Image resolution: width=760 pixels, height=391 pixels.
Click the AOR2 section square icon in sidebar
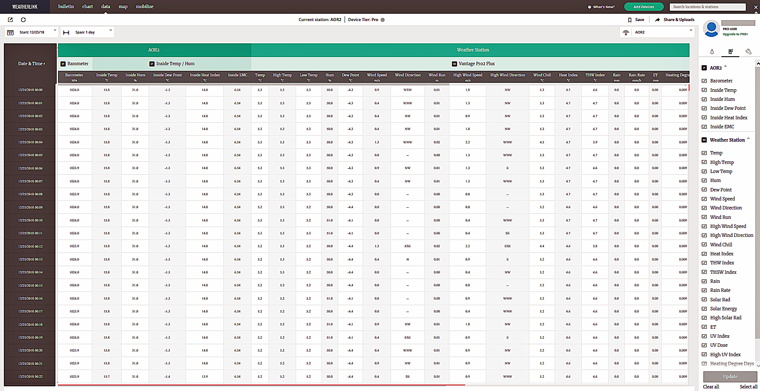pyautogui.click(x=705, y=68)
